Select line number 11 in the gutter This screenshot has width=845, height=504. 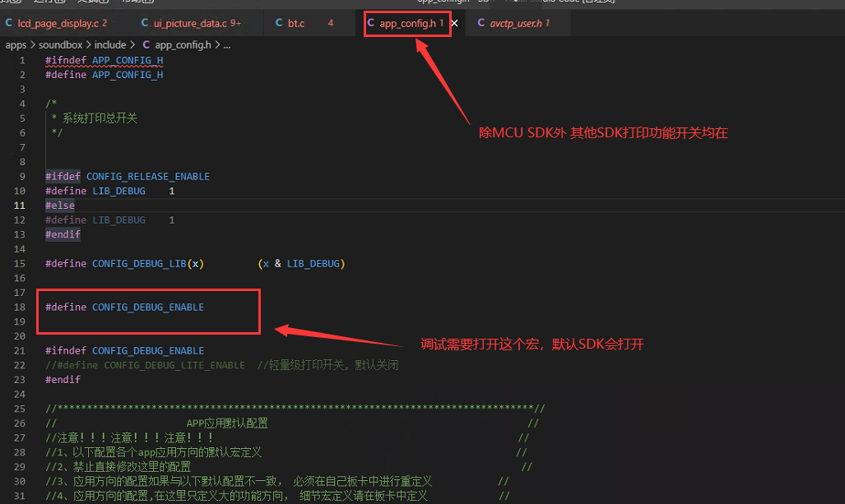click(x=20, y=206)
